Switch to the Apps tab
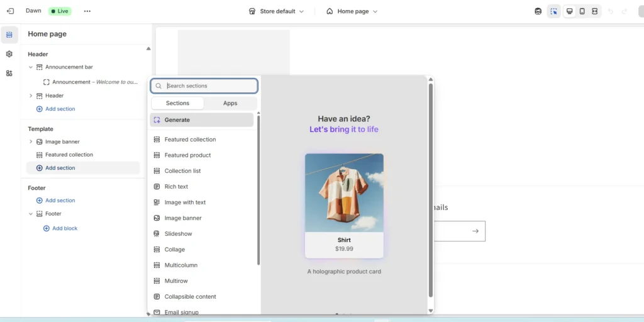 click(x=230, y=103)
